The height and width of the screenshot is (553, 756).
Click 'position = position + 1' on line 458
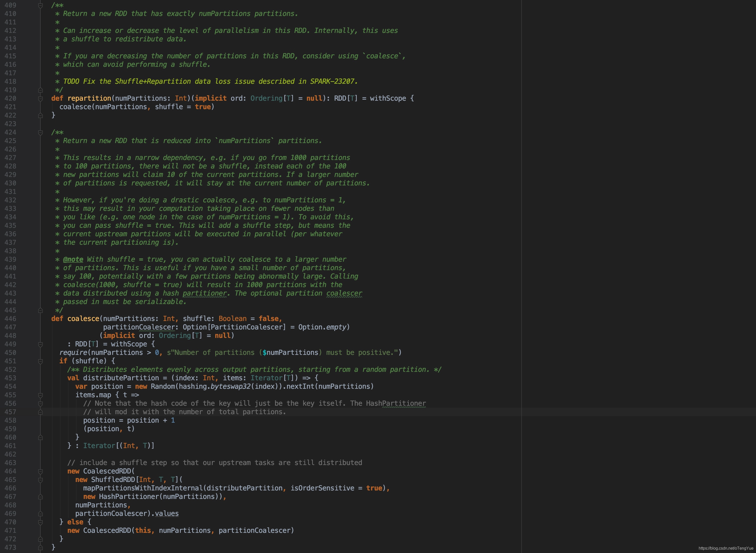(x=129, y=420)
